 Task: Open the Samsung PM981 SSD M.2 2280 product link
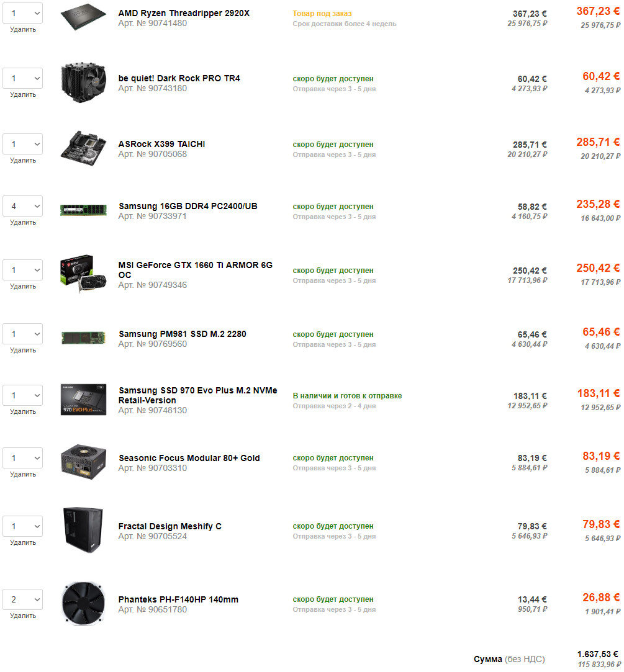pos(182,334)
